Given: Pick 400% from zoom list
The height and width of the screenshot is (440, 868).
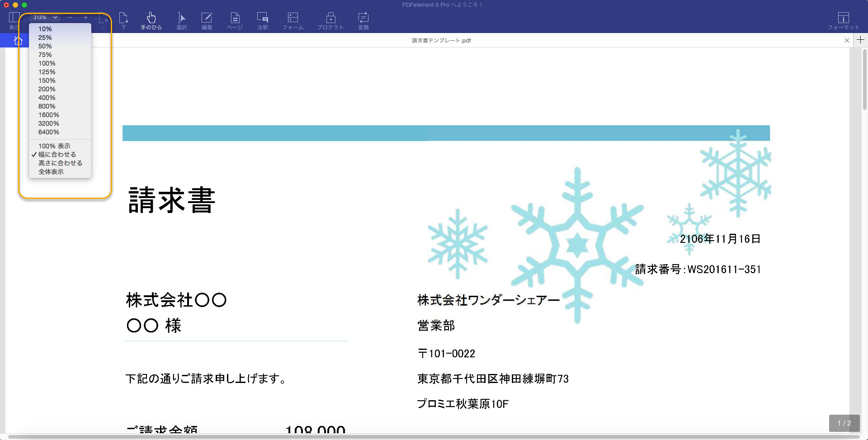Looking at the screenshot, I should pos(60,98).
